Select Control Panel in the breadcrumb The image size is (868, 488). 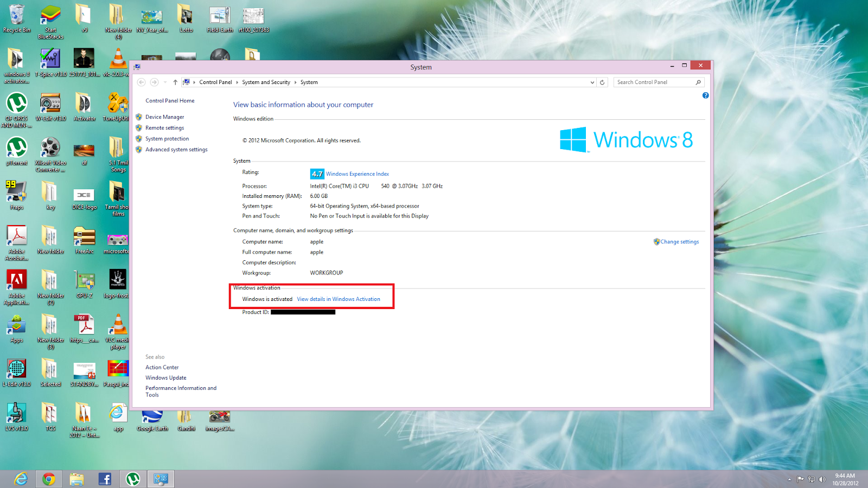[x=215, y=82]
